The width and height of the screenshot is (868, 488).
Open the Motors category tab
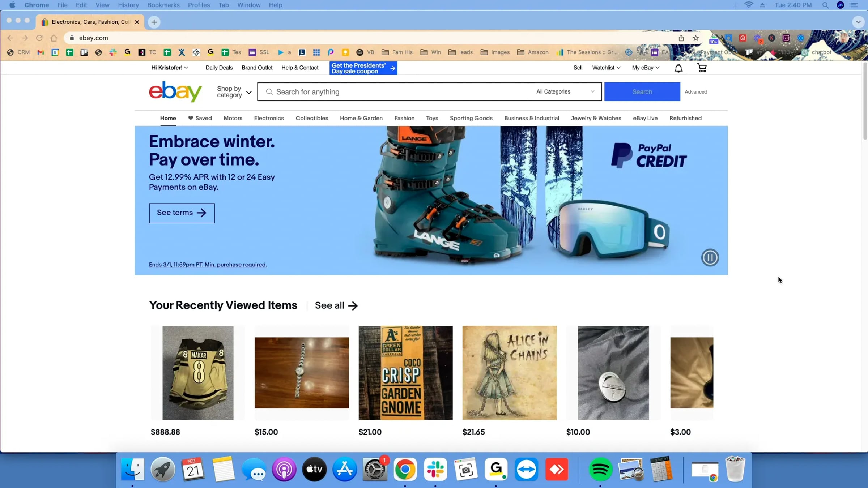(233, 118)
